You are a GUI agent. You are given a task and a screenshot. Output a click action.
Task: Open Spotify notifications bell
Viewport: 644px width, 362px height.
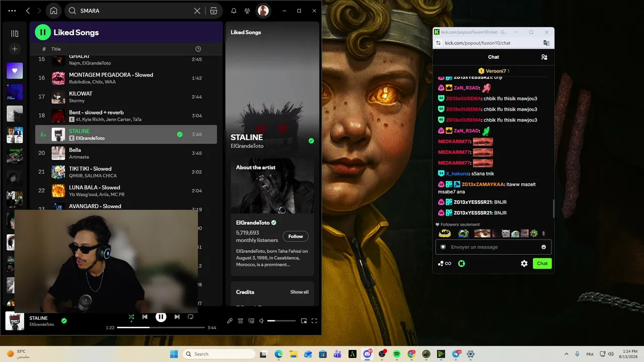(x=233, y=11)
